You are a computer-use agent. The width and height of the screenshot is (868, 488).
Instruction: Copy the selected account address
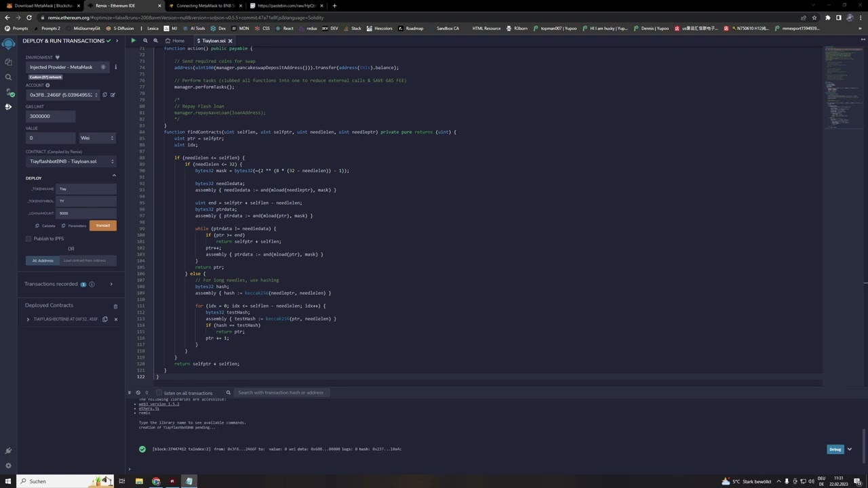pos(104,95)
